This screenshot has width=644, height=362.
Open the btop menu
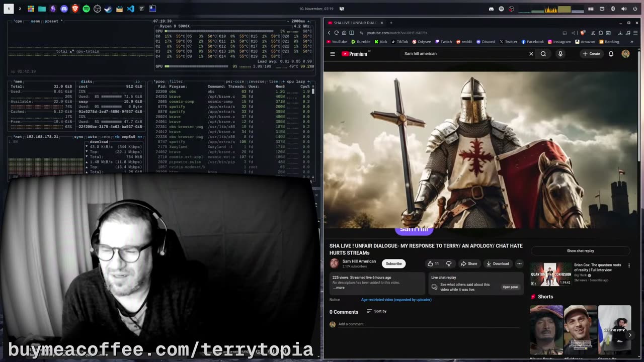coord(35,21)
